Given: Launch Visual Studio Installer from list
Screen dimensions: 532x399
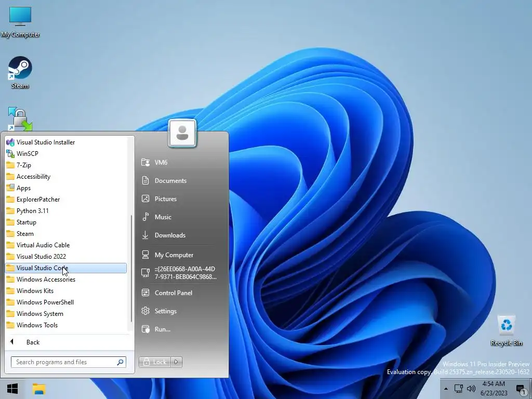Looking at the screenshot, I should tap(66, 142).
